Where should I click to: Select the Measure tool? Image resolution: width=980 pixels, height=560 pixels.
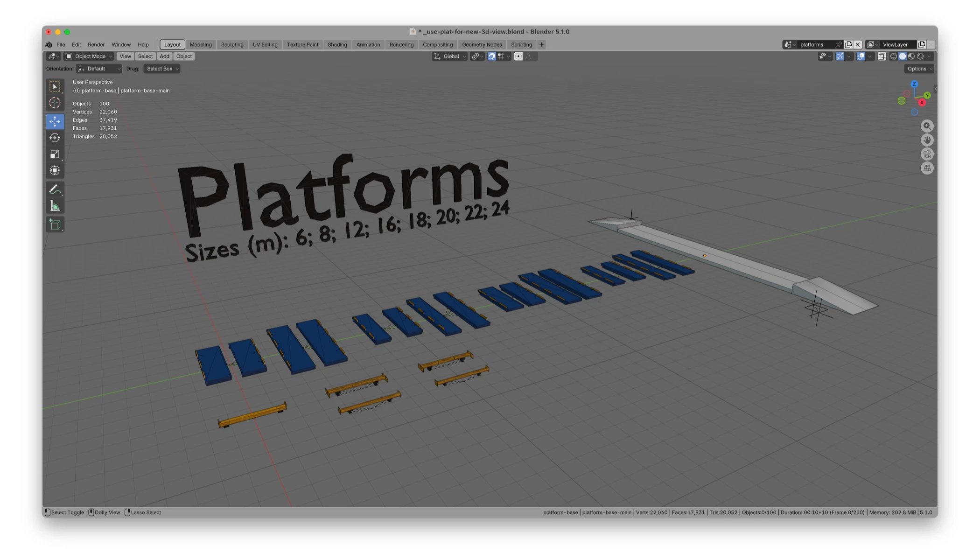(x=55, y=206)
